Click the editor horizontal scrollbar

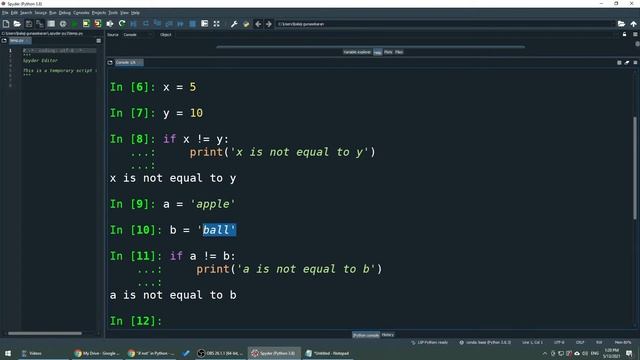pyautogui.click(x=45, y=333)
